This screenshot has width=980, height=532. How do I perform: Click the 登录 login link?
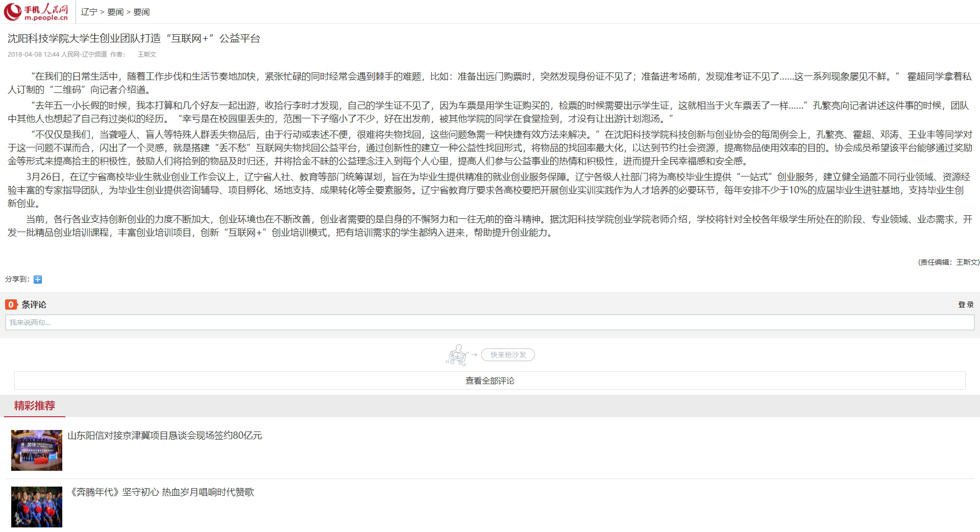[966, 305]
